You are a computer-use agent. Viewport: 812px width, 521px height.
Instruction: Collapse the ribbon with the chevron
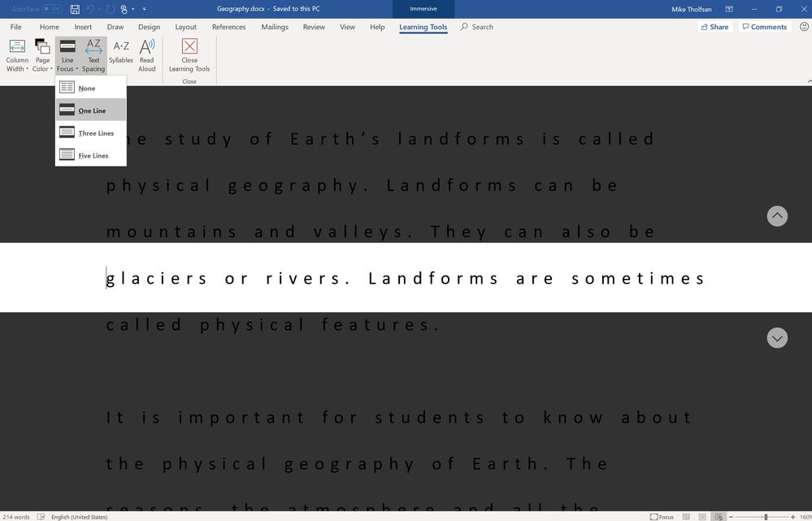pos(809,81)
